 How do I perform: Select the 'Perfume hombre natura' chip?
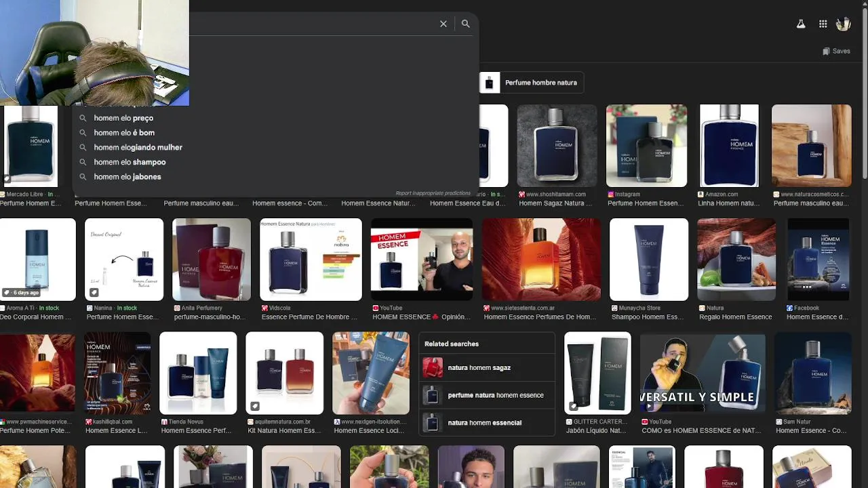coord(532,83)
